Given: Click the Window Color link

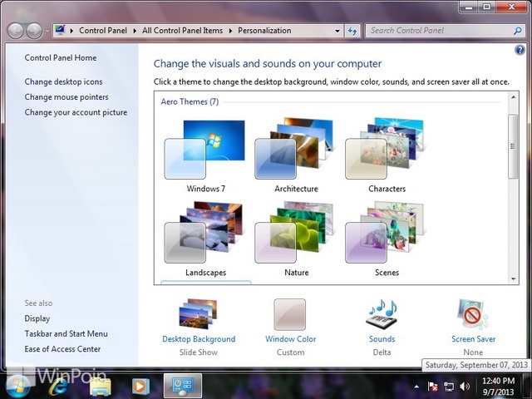Looking at the screenshot, I should pos(290,339).
